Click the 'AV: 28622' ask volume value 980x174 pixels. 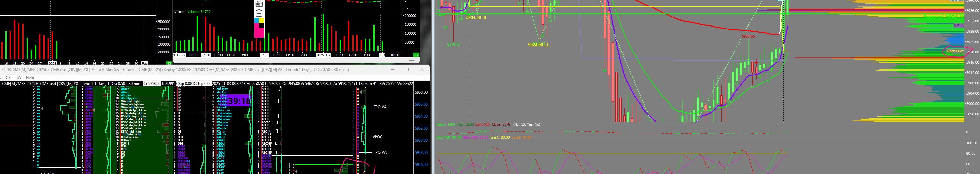tap(405, 83)
